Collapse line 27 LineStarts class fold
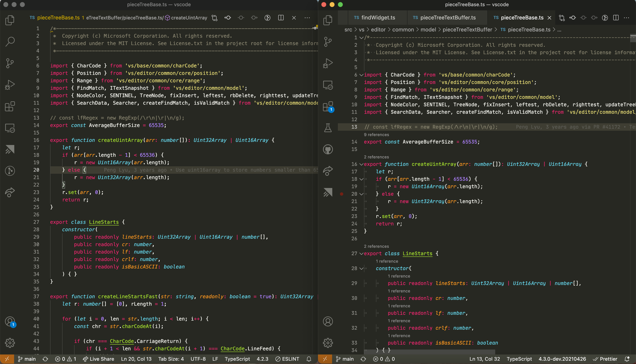Screen dimensions: 636x364 pyautogui.click(x=361, y=254)
